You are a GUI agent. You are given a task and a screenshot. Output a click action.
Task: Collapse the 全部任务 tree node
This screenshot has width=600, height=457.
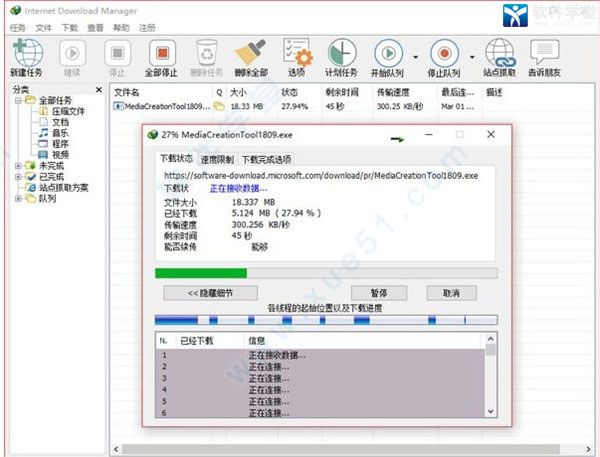tap(18, 100)
